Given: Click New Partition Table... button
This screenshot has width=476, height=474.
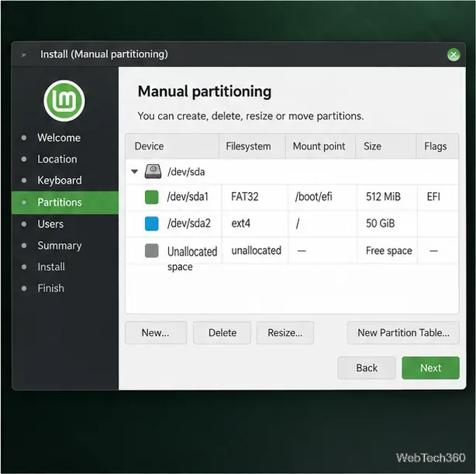Looking at the screenshot, I should coord(403,333).
